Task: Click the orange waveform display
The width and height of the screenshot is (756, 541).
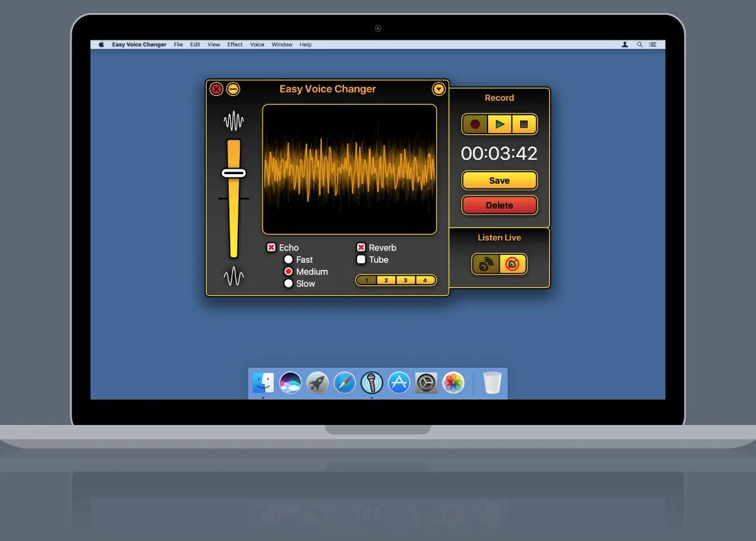Action: point(349,169)
